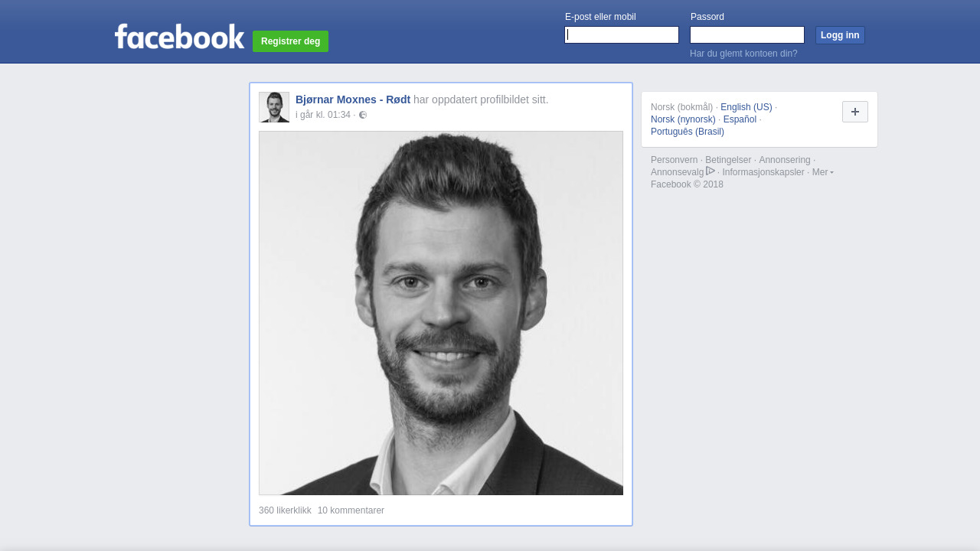
Task: Switch language to Español
Action: coord(740,119)
